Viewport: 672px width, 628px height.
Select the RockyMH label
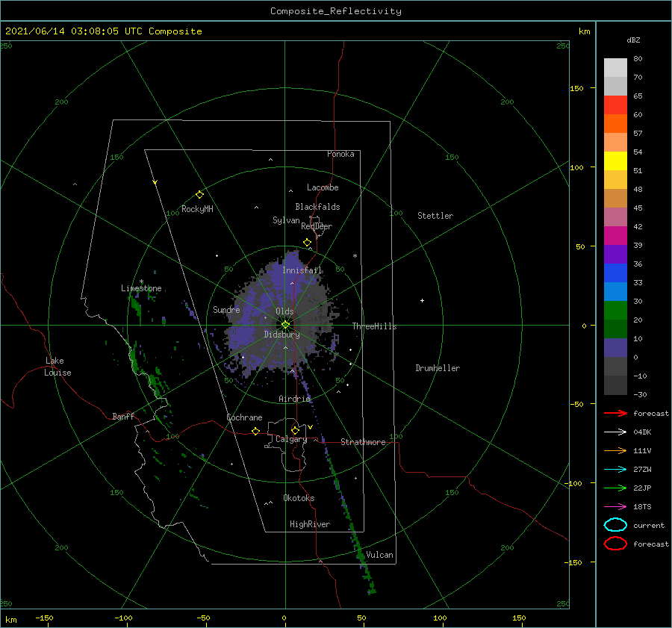tap(197, 209)
